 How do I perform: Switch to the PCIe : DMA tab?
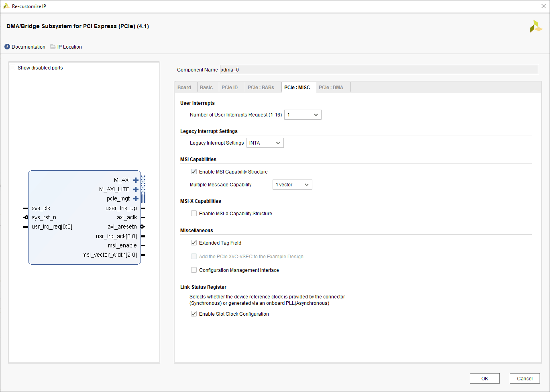click(331, 88)
